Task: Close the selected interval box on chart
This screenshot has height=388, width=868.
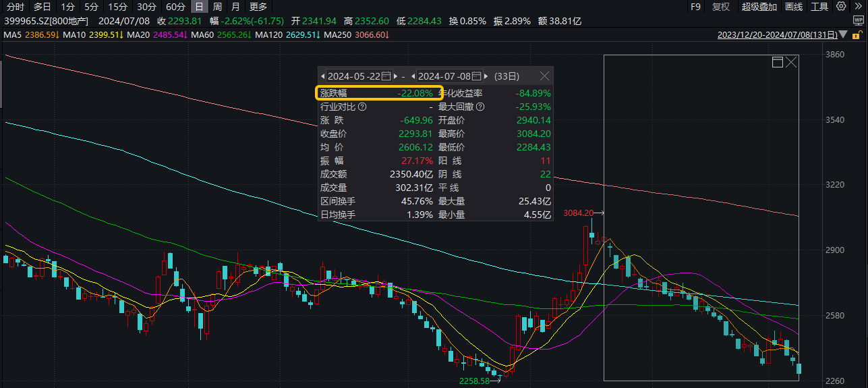Action: [x=792, y=63]
